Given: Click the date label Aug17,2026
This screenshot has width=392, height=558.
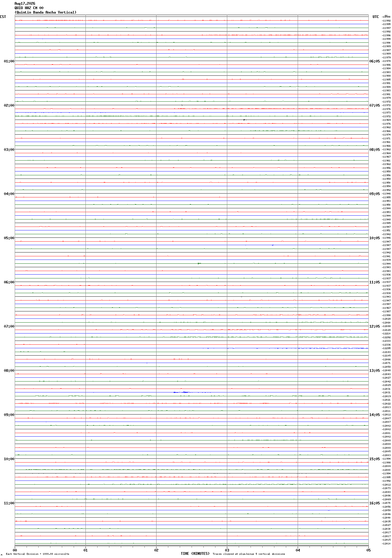Looking at the screenshot, I should 25,4.
